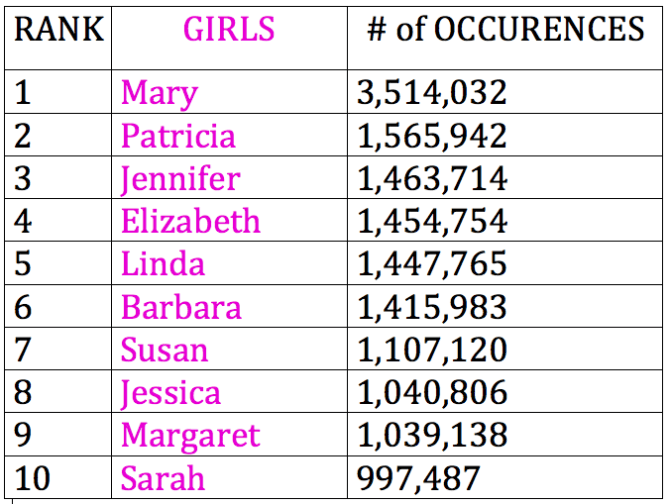Select the count 997,487

tap(418, 478)
